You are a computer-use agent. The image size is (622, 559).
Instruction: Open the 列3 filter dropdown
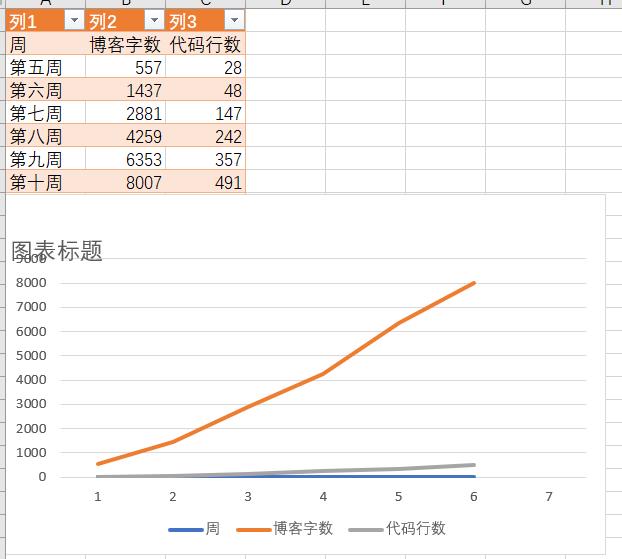click(x=234, y=20)
